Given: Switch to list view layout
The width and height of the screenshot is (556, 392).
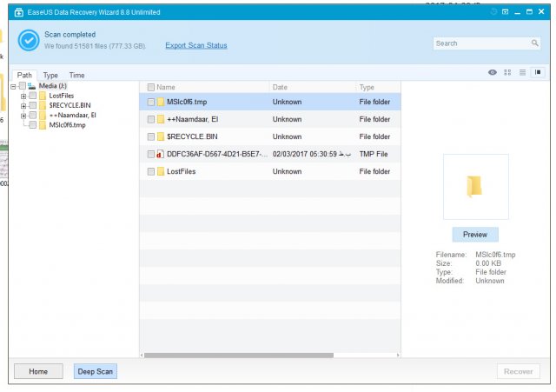Looking at the screenshot, I should 522,72.
